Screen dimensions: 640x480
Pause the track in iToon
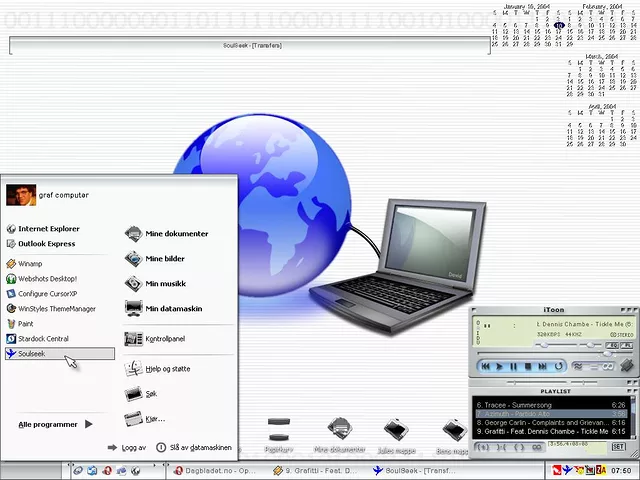click(x=514, y=367)
